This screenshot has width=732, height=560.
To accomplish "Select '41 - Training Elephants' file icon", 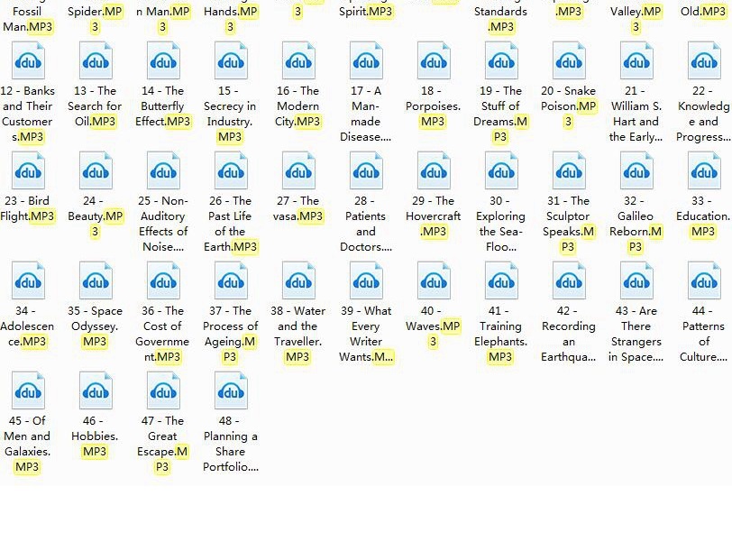I will (501, 281).
